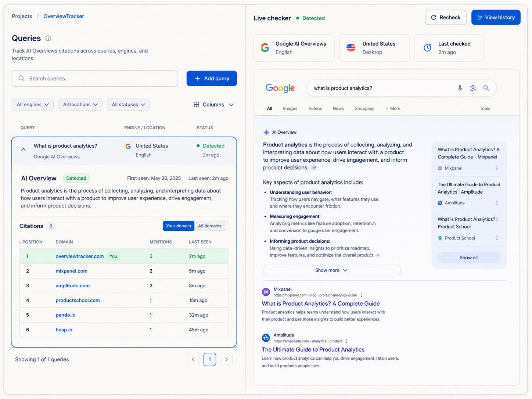
Task: Switch citations to All domains
Action: (210, 226)
